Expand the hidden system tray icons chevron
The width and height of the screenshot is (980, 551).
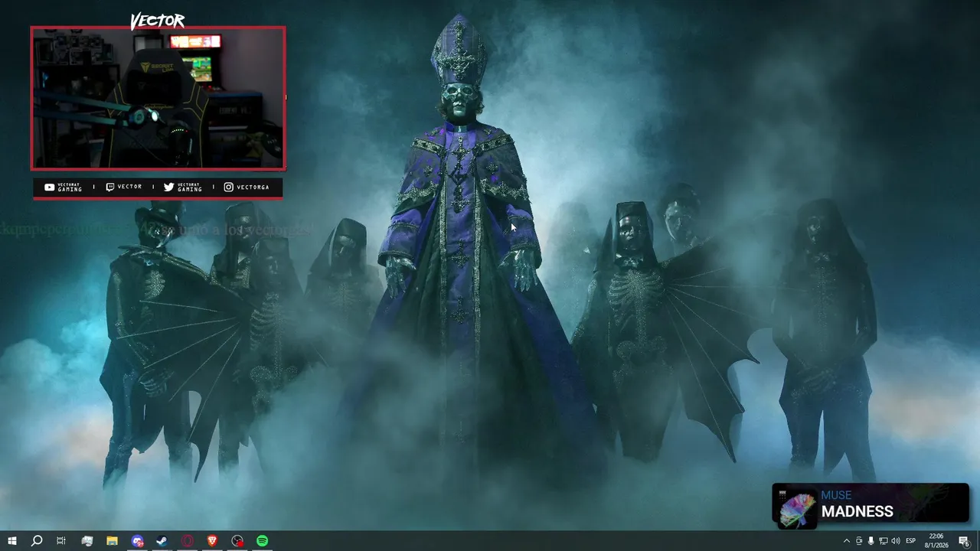(846, 541)
